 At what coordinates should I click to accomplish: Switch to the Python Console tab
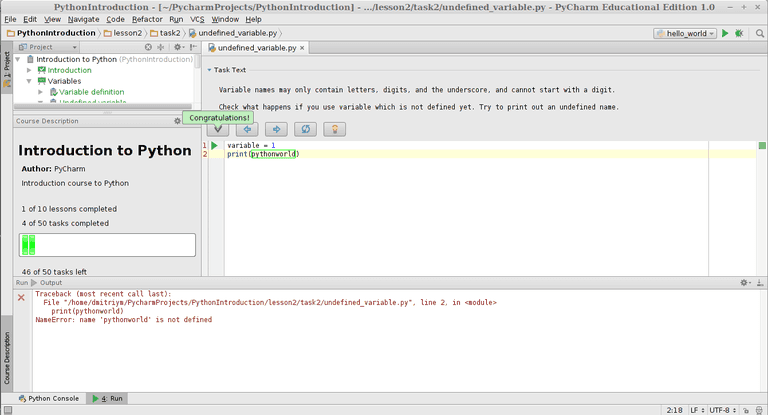(x=48, y=398)
